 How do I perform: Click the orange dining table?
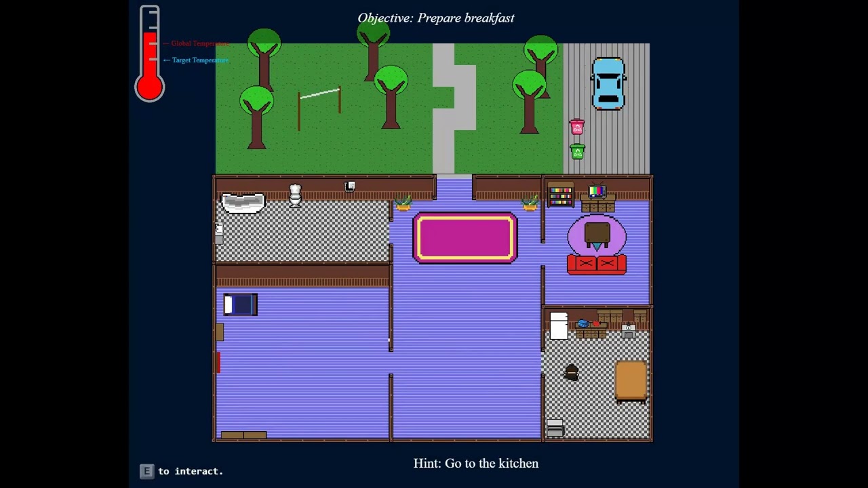(631, 381)
